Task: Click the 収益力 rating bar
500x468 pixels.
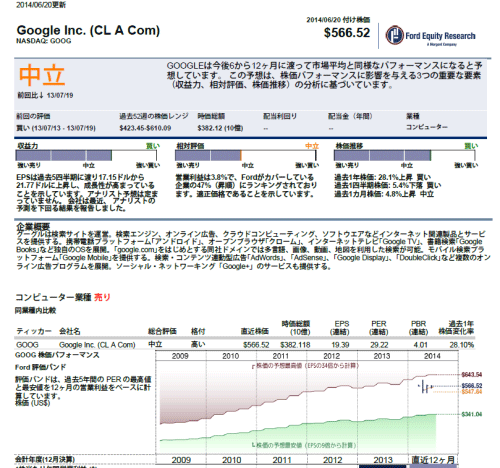Action: click(x=86, y=156)
